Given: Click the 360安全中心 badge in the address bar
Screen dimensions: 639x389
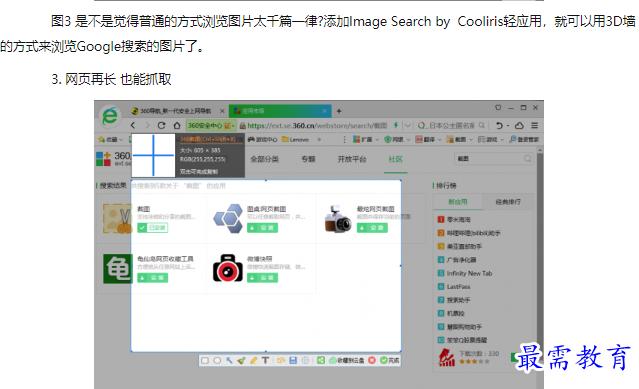Looking at the screenshot, I should [x=211, y=125].
